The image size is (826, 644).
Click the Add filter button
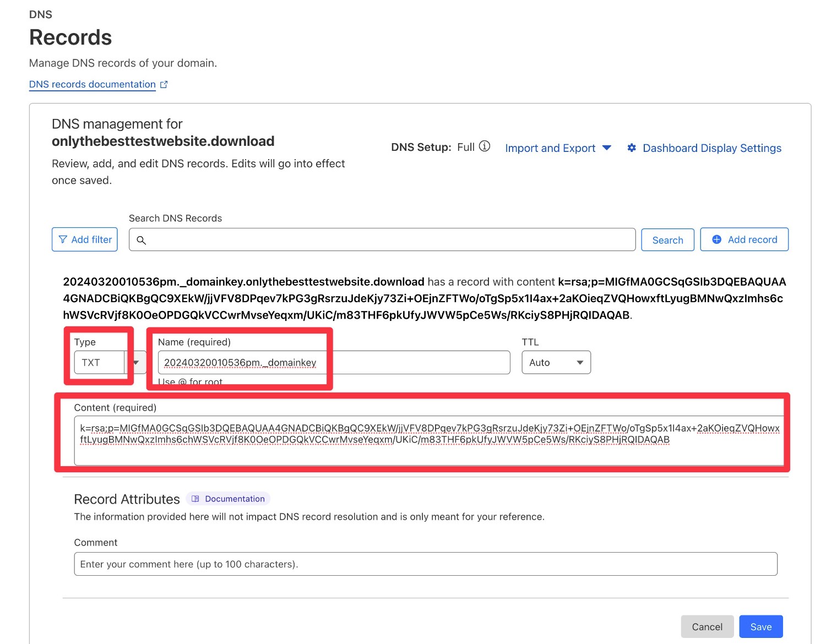pos(85,239)
